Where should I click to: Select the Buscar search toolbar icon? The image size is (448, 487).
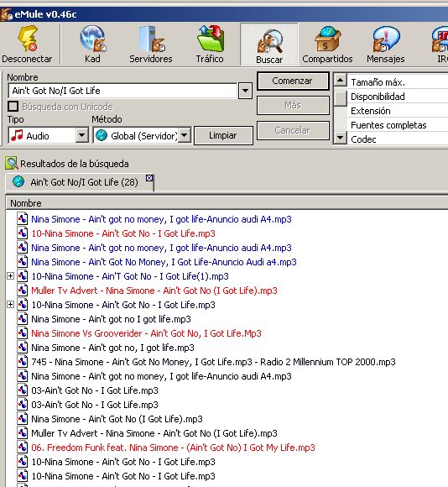pyautogui.click(x=269, y=40)
